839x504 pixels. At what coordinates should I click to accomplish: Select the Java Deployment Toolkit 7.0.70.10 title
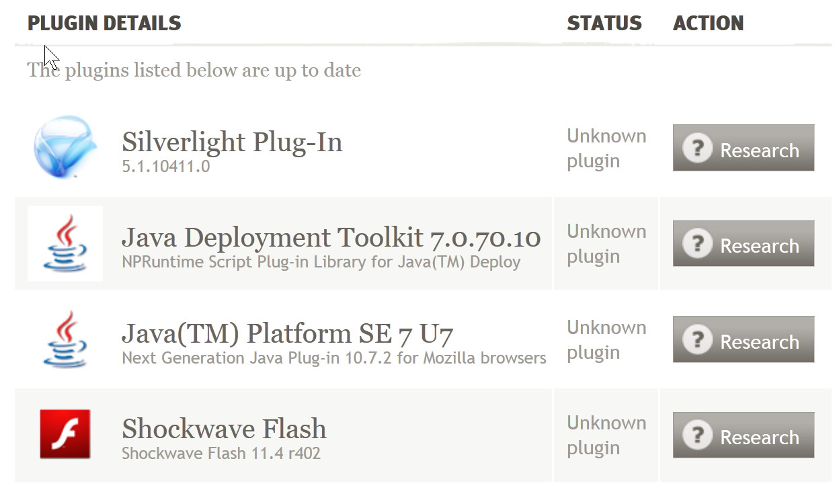pyautogui.click(x=331, y=237)
